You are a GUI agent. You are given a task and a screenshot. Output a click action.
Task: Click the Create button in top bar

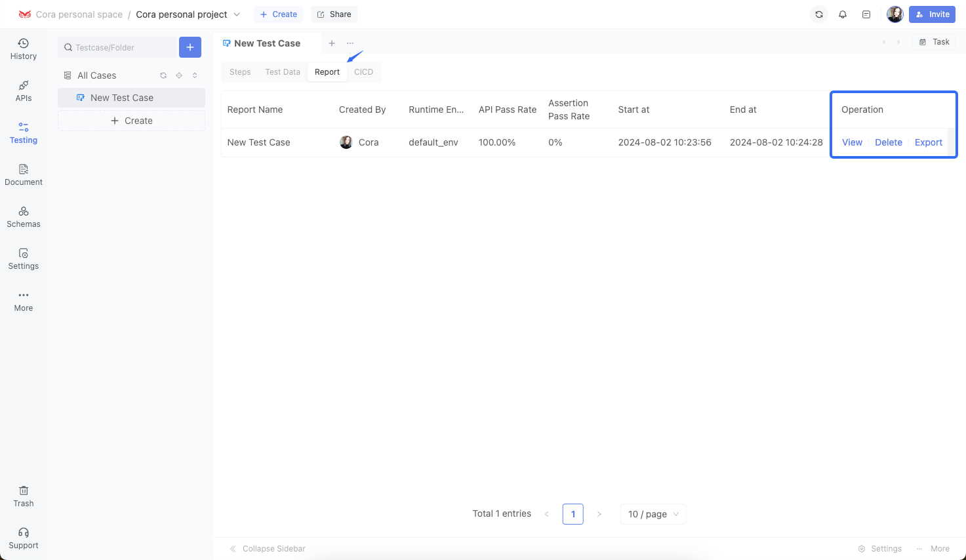tap(278, 14)
